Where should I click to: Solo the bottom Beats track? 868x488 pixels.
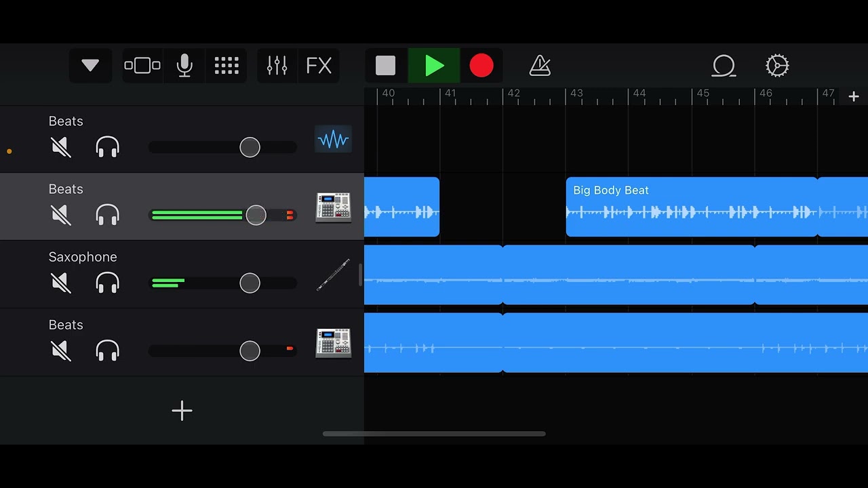coord(108,350)
